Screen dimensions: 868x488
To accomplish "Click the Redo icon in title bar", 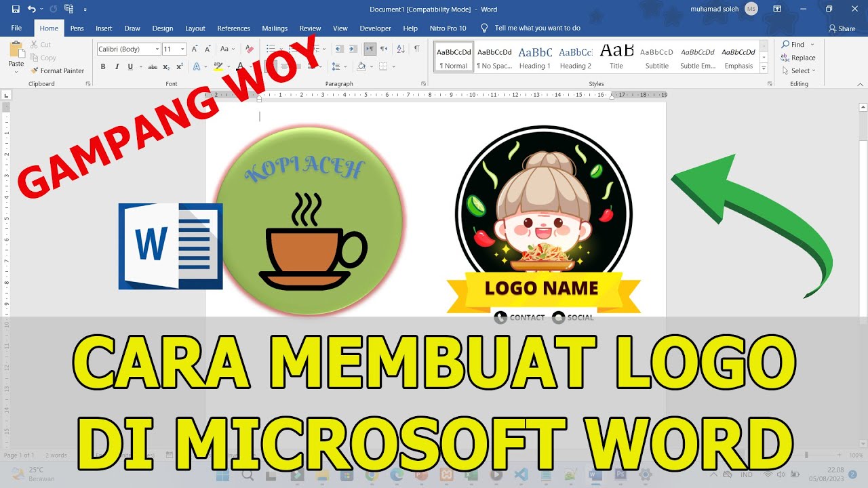I will click(54, 9).
